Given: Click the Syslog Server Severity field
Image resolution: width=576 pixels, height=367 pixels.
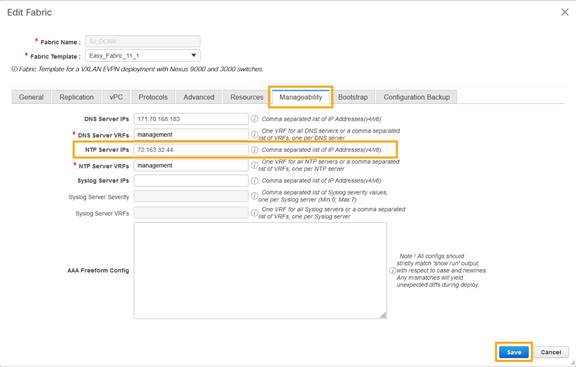Looking at the screenshot, I should click(x=191, y=196).
